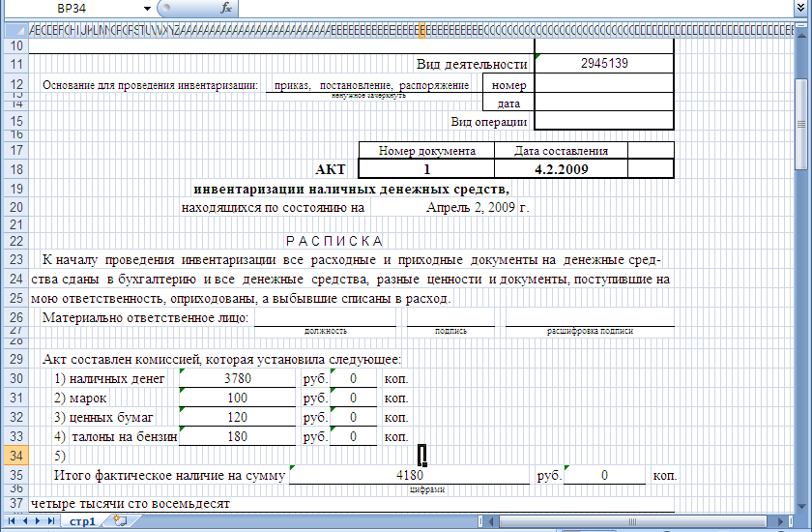Switch to the стр1 sheet tab
This screenshot has height=532, width=812.
(x=82, y=521)
